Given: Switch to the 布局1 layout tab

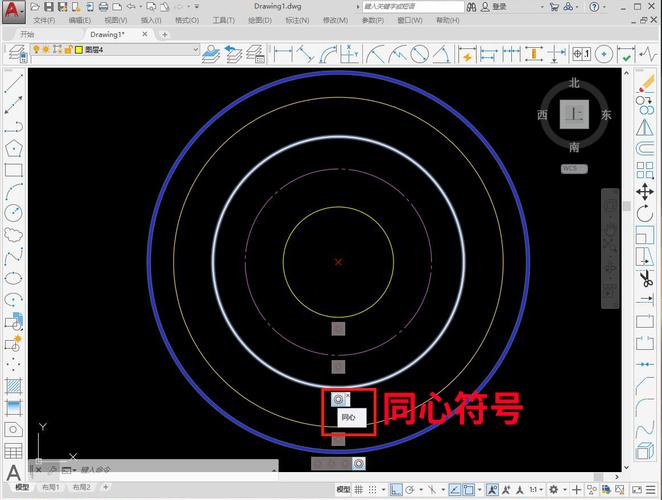Looking at the screenshot, I should click(50, 488).
